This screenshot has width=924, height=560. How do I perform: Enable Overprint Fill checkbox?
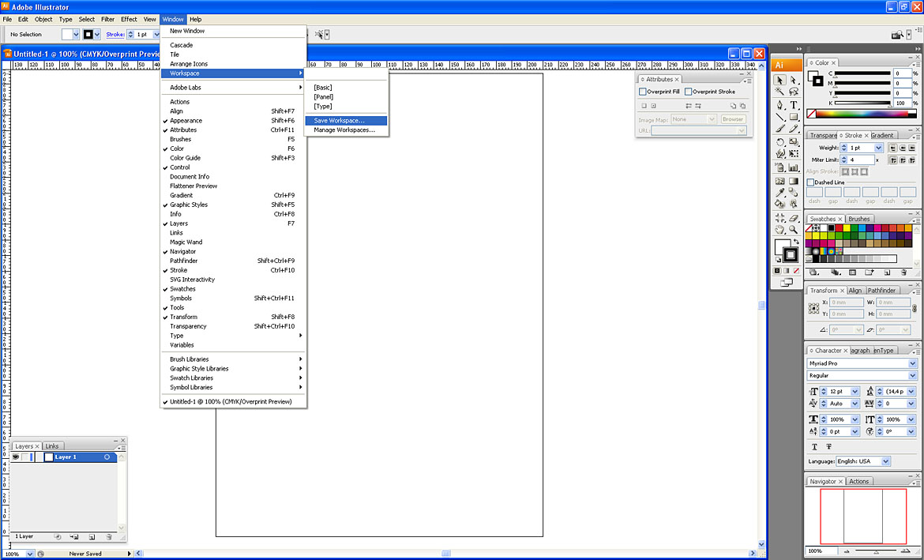[x=643, y=92]
